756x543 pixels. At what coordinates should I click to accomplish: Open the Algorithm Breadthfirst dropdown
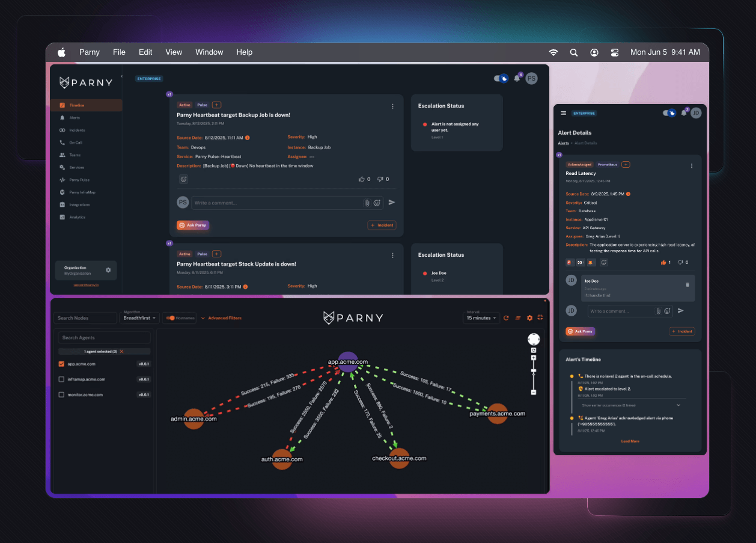[x=139, y=318]
